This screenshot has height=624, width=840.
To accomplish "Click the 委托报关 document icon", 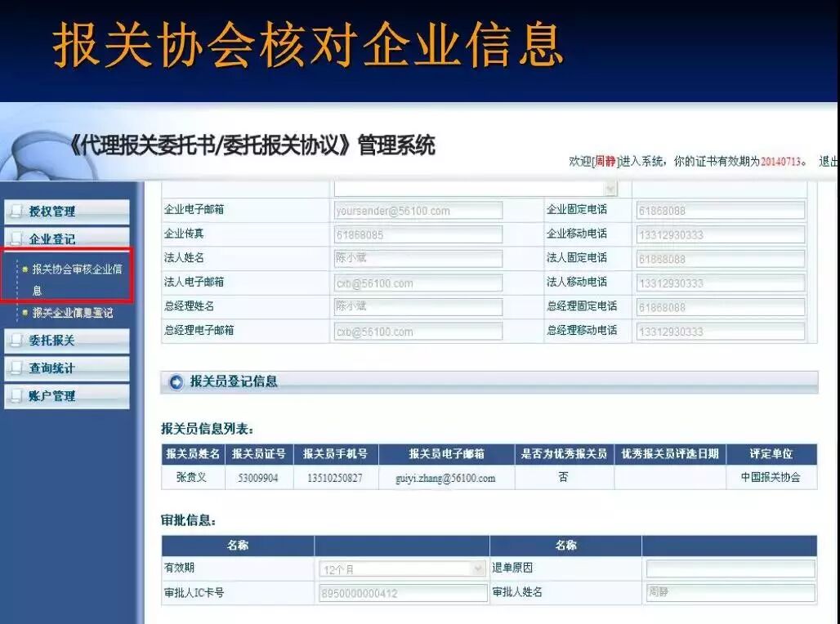I will tap(16, 340).
